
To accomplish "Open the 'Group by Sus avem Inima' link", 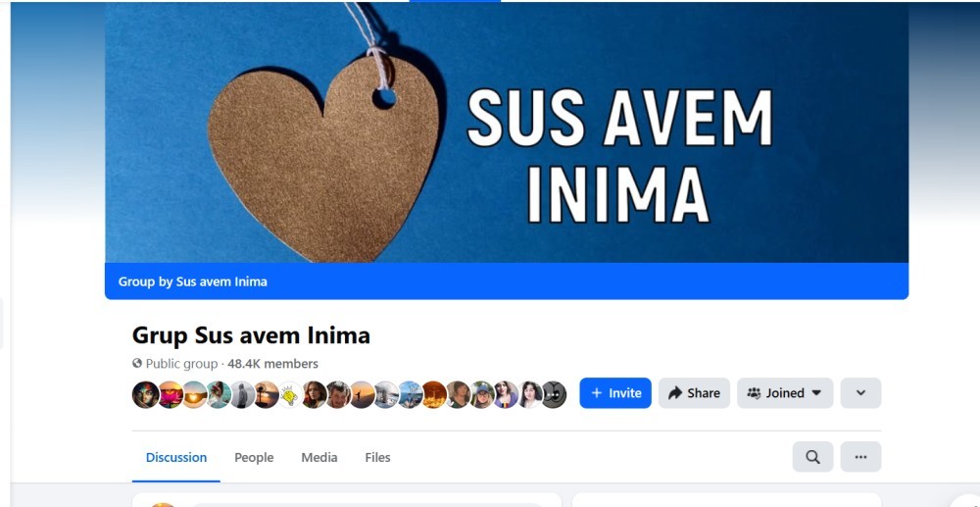I will 192,282.
